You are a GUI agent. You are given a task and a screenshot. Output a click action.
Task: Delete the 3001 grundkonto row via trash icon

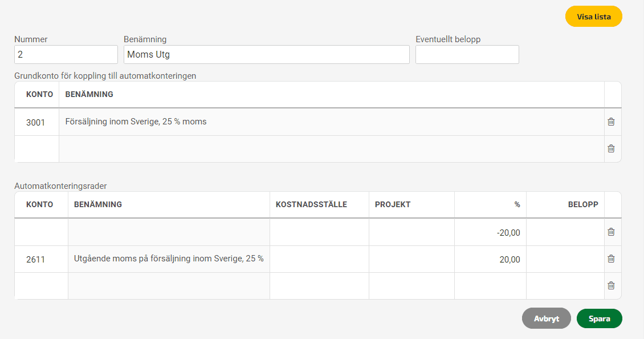point(611,122)
